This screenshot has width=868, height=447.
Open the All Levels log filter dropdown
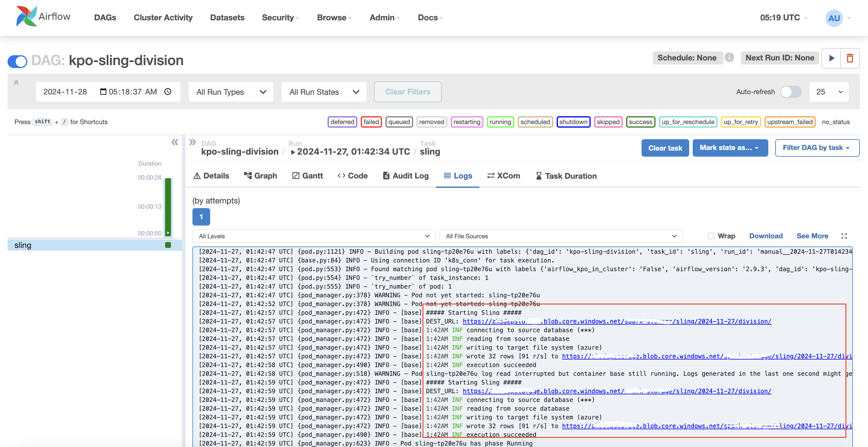(314, 236)
